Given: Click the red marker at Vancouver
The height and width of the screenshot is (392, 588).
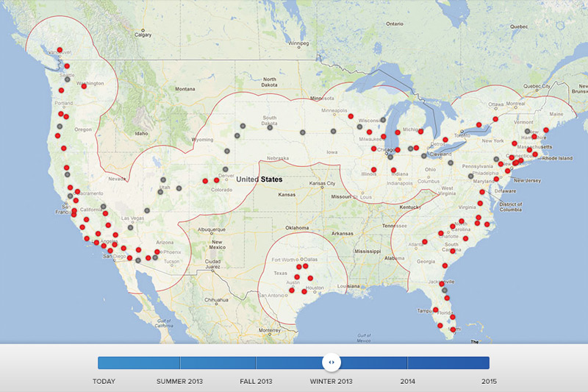Looking at the screenshot, I should coord(60,49).
